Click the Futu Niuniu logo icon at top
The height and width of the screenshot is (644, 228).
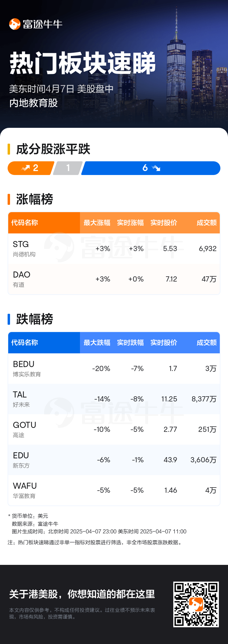15,24
